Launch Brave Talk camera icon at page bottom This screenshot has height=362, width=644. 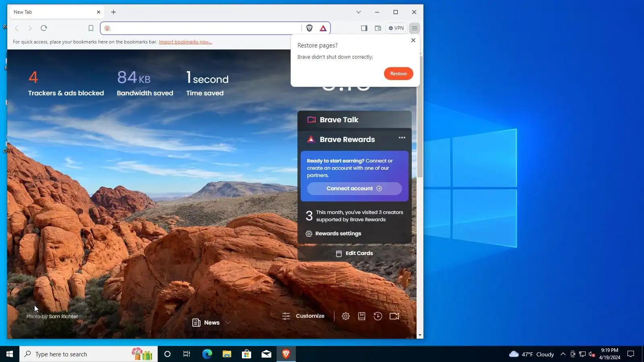click(394, 316)
